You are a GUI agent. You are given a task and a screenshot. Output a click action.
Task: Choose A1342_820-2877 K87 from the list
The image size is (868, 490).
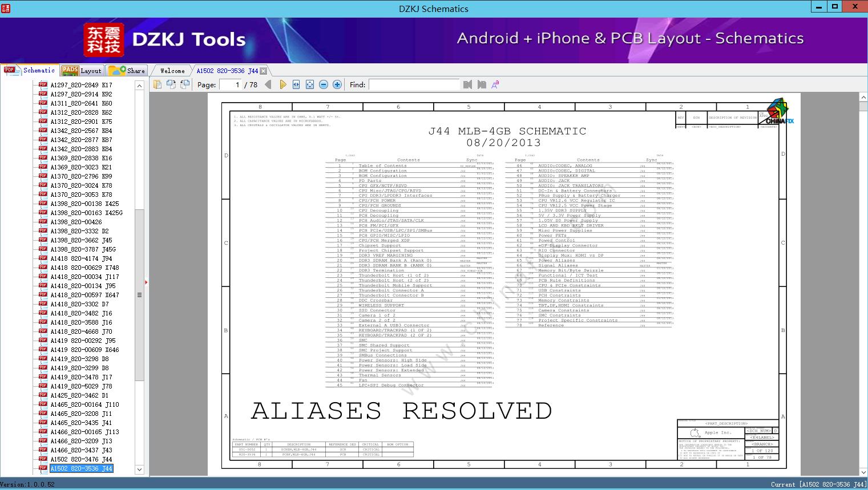pyautogui.click(x=81, y=140)
